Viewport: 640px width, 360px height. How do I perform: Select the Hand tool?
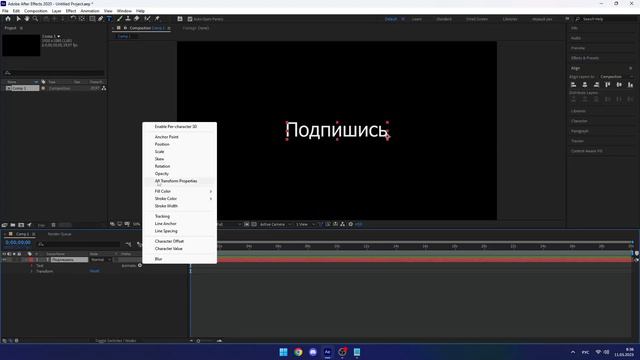click(27, 19)
